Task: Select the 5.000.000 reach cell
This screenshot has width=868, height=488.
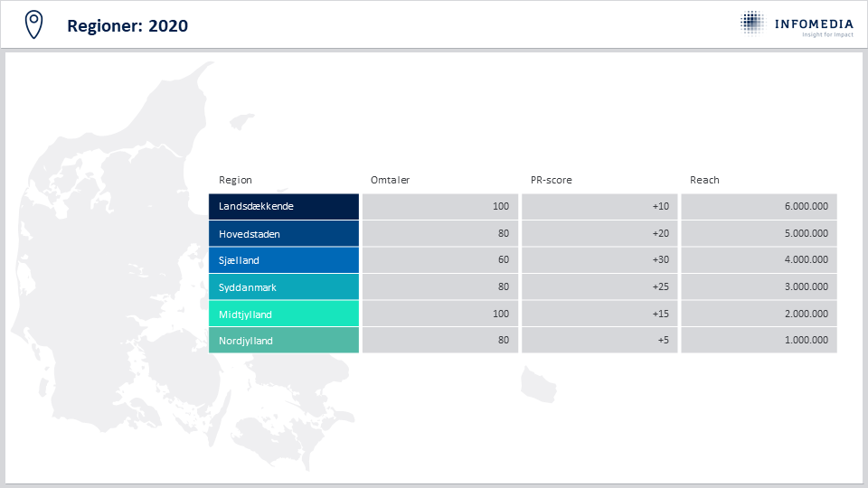Action: (x=759, y=233)
